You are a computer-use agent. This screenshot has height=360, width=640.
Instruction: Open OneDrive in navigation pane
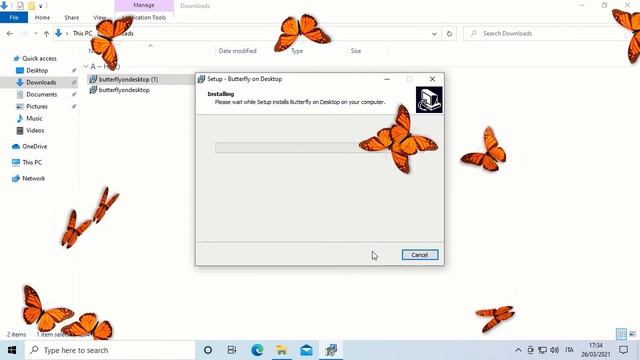point(34,146)
